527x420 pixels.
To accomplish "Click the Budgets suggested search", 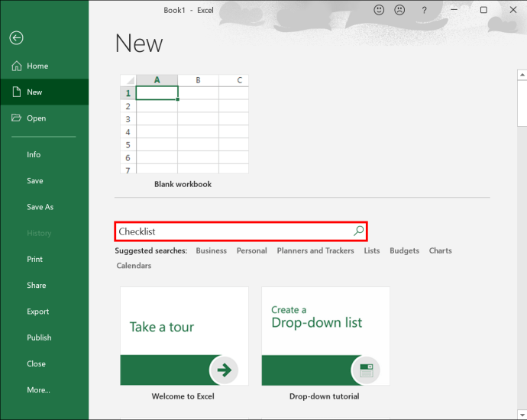I will (x=404, y=250).
